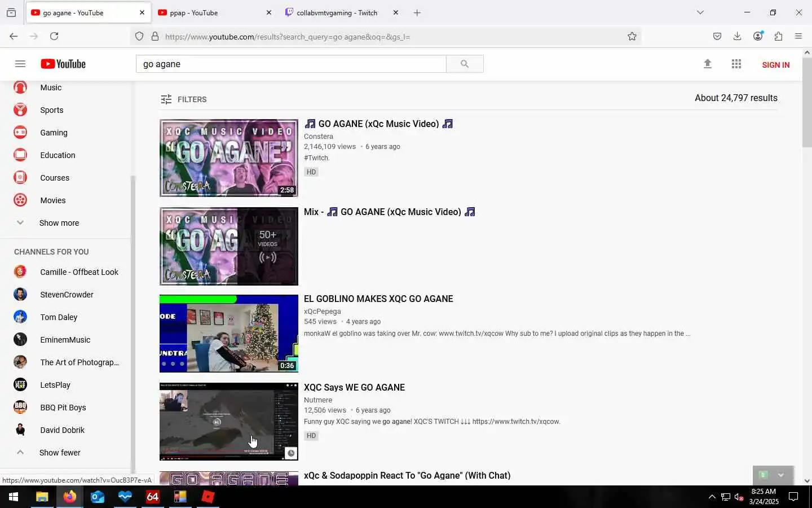Open the Firefox application menu

798,36
